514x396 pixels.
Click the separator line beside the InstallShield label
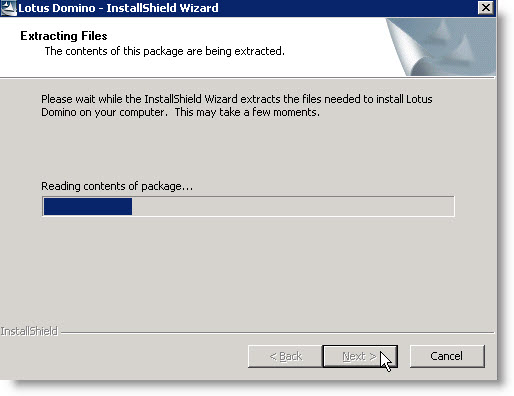tap(277, 332)
